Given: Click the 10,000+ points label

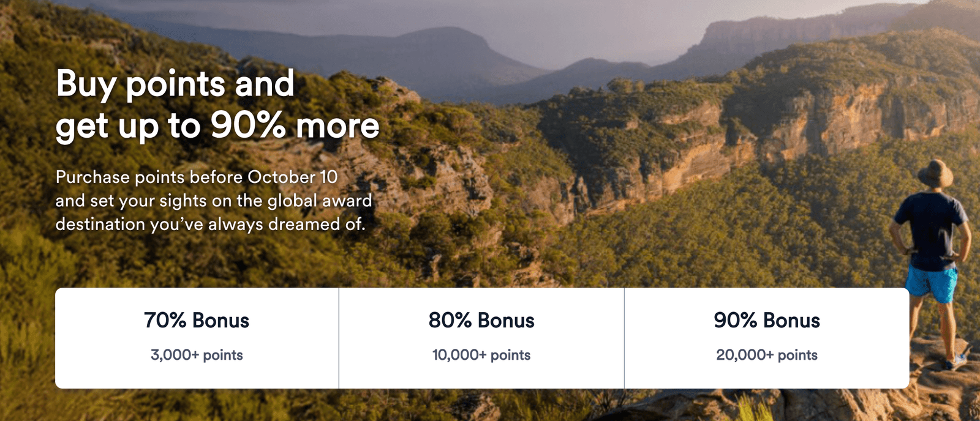Looking at the screenshot, I should click(481, 355).
